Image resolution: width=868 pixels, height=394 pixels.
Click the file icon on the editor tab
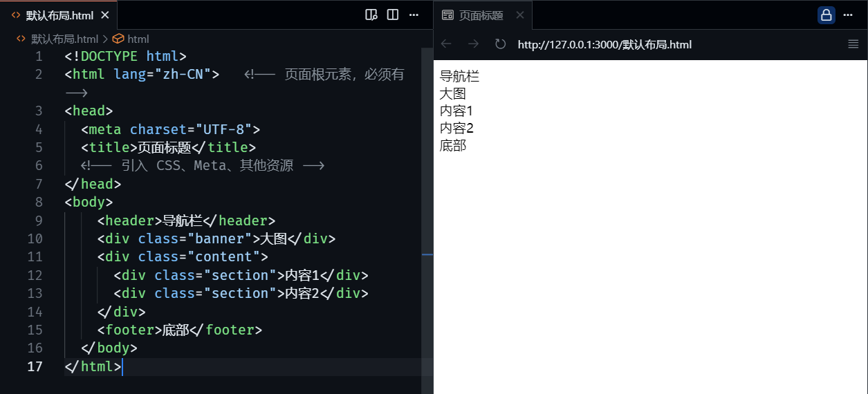click(x=16, y=15)
